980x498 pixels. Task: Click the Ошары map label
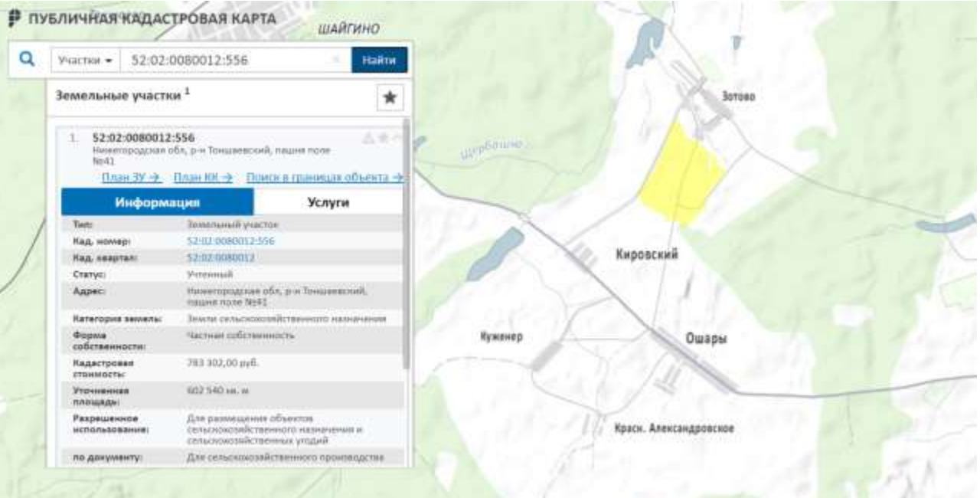pos(706,339)
